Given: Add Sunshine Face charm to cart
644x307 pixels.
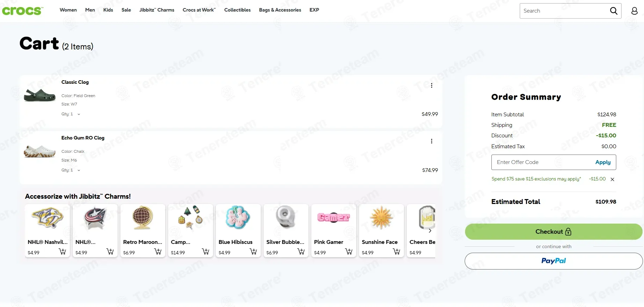Looking at the screenshot, I should pos(396,252).
